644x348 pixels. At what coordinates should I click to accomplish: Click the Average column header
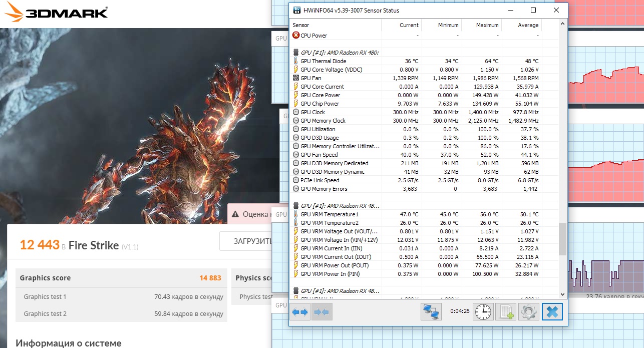pyautogui.click(x=521, y=25)
